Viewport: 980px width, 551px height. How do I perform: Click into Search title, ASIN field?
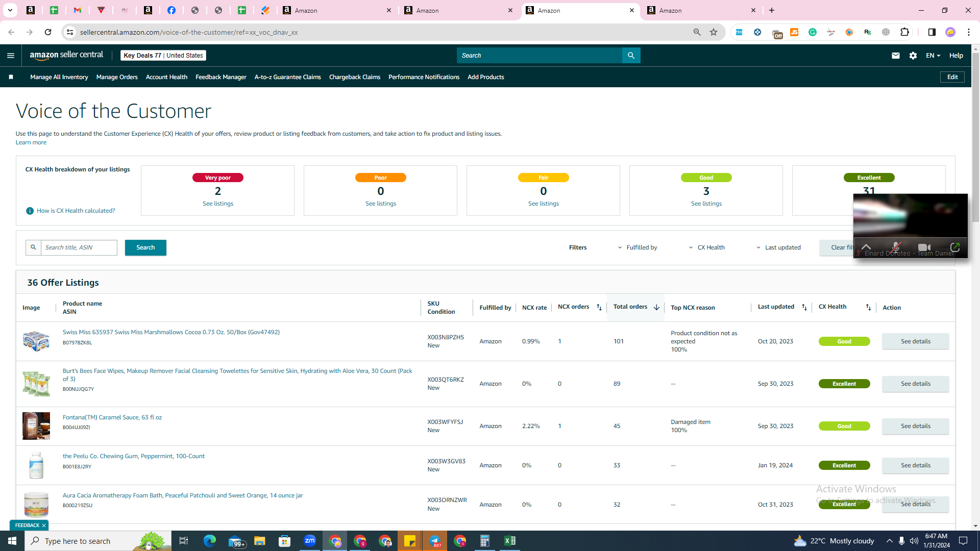(79, 247)
